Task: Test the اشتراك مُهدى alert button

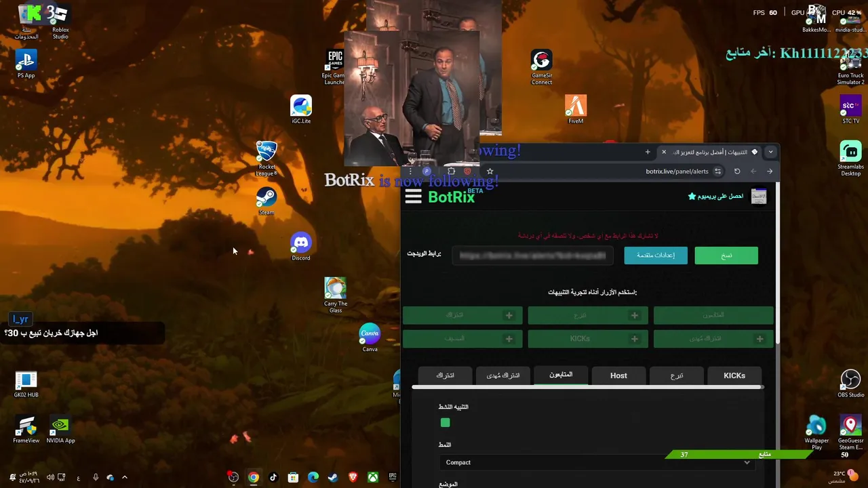Action: pos(713,338)
